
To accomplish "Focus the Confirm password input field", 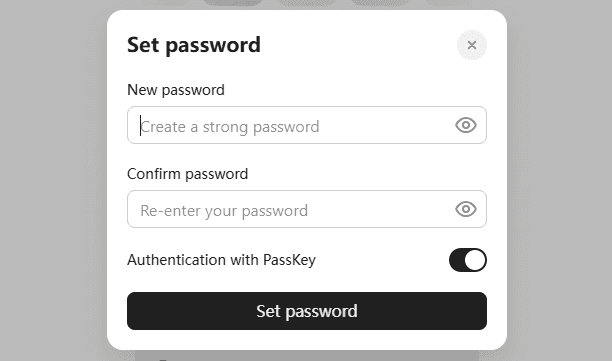I will coord(307,209).
